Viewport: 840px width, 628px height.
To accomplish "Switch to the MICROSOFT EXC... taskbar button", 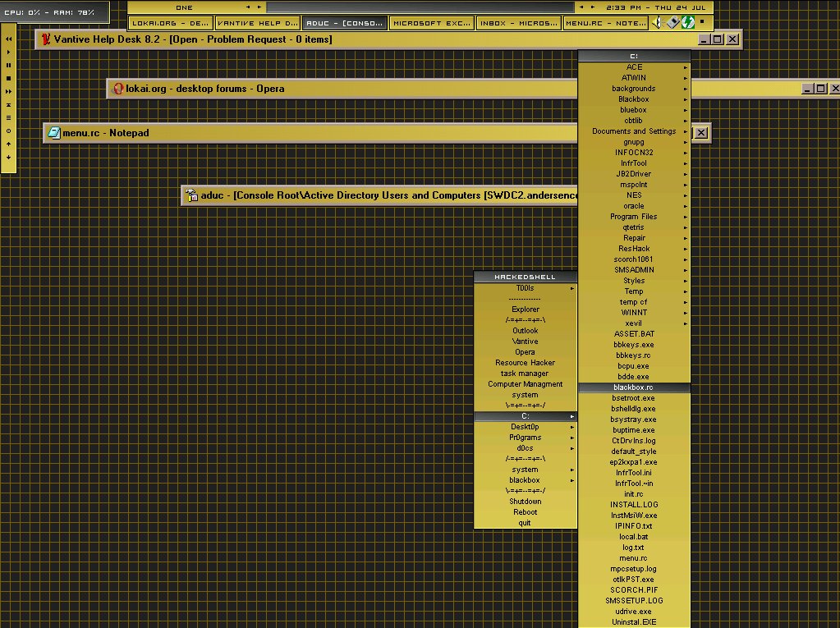I will click(432, 23).
